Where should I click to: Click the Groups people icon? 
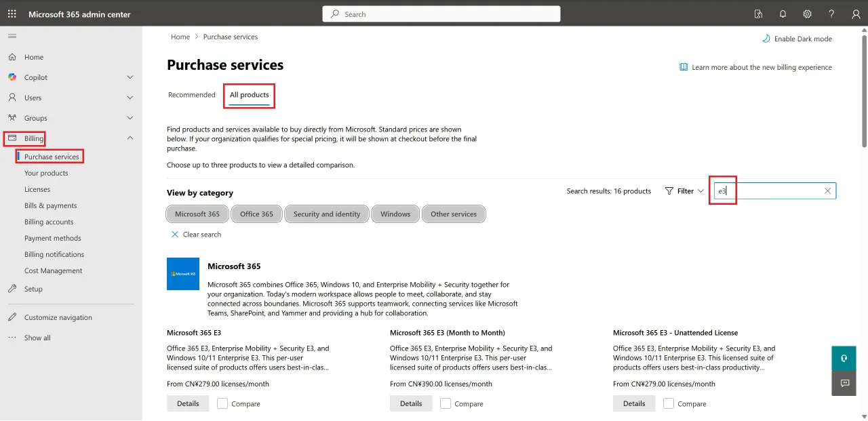tap(12, 118)
